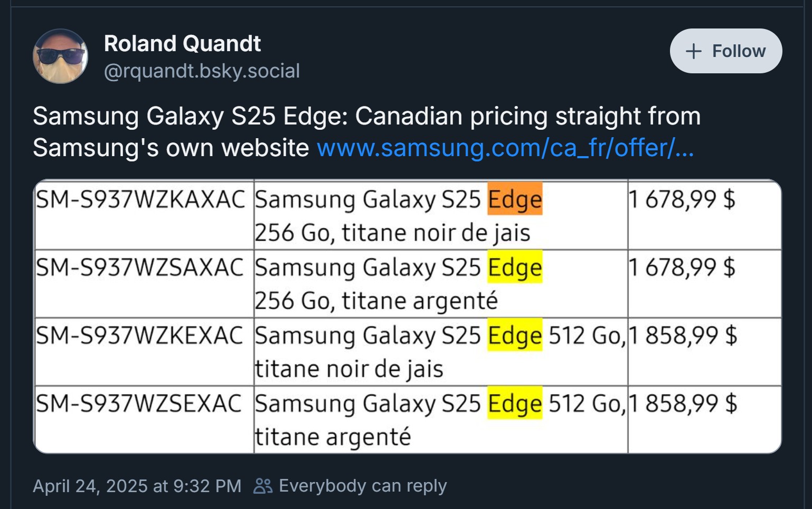Click the SM-S937WZSAXAC model code
This screenshot has height=509, width=812.
[139, 267]
